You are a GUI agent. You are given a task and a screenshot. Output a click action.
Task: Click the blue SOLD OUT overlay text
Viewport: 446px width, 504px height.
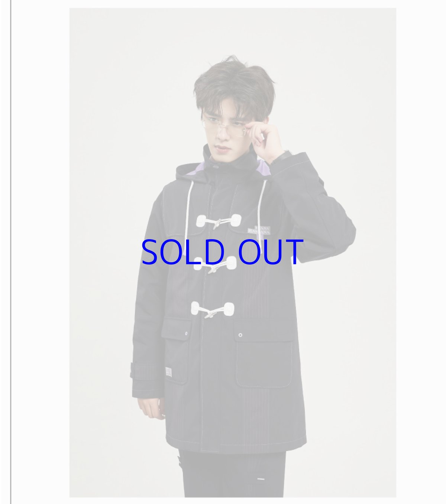222,252
